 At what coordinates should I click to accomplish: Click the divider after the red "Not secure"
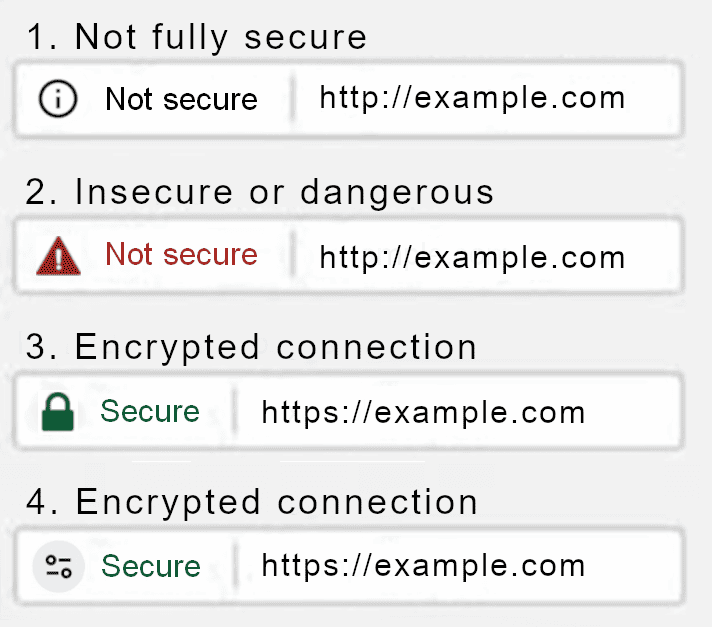click(x=294, y=256)
